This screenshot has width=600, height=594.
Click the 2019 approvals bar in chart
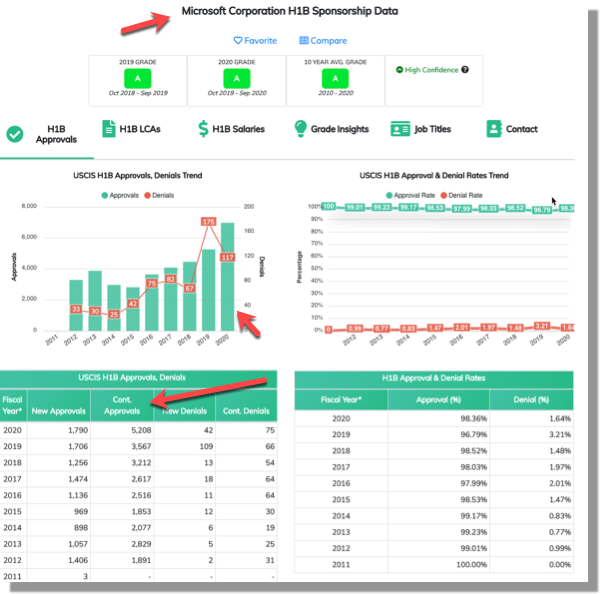(x=209, y=290)
